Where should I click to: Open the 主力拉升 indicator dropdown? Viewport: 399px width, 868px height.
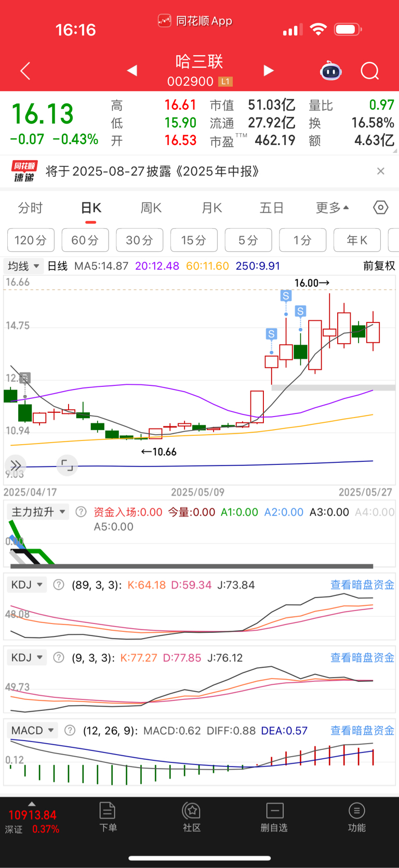click(x=37, y=512)
